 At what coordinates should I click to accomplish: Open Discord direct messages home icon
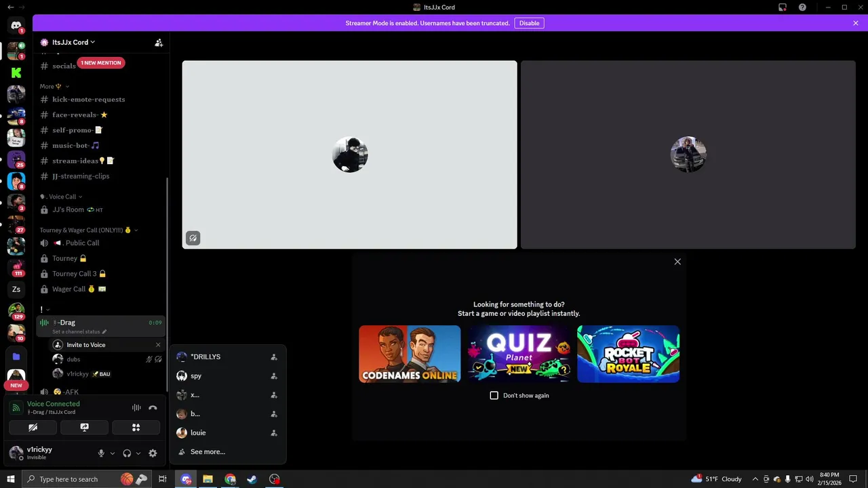(x=16, y=26)
